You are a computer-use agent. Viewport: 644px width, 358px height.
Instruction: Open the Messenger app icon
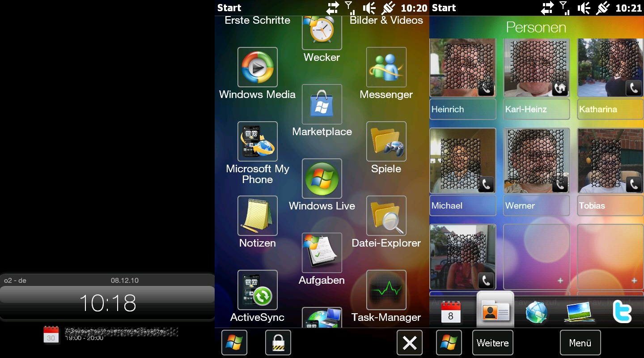point(386,67)
